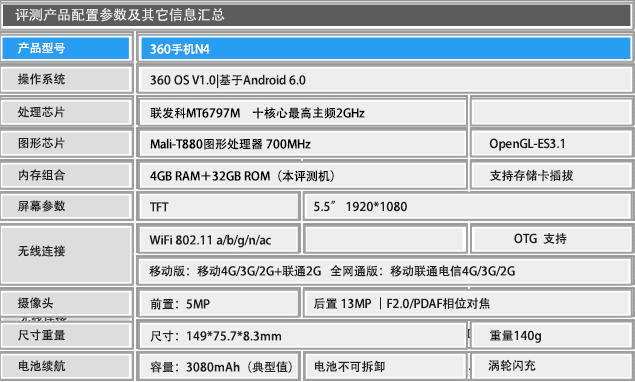Select the 360 OS V1.0 Android 6.0 cell

tap(386, 80)
